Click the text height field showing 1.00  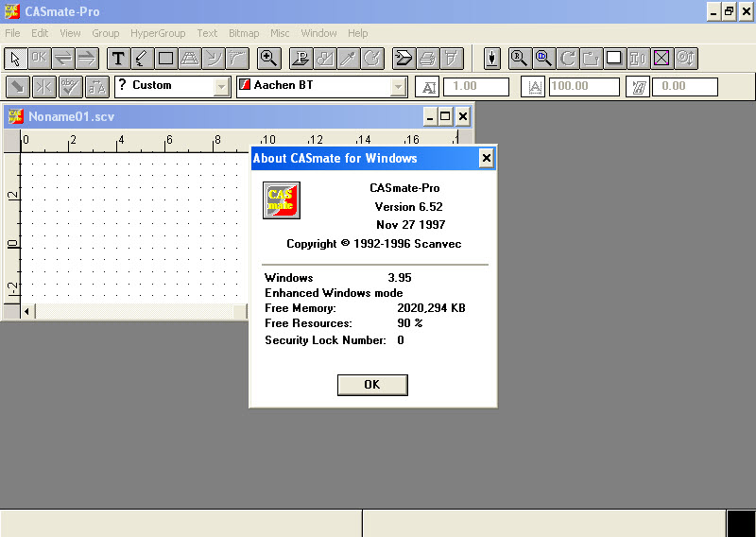click(477, 87)
